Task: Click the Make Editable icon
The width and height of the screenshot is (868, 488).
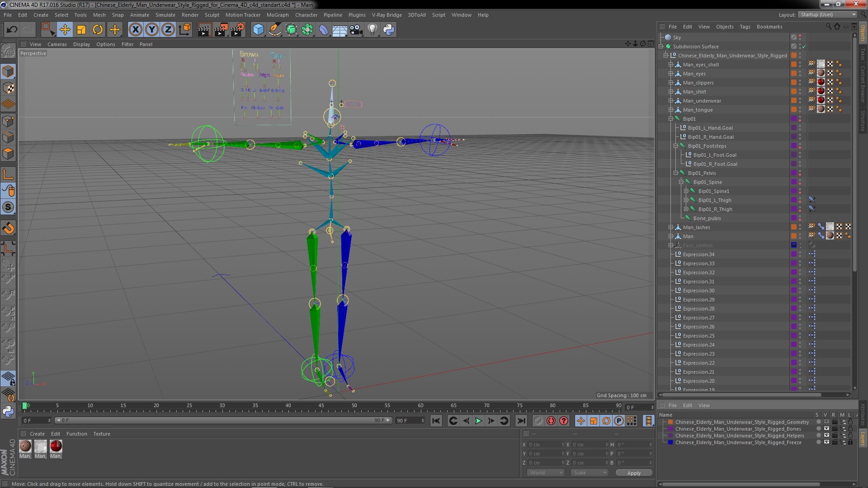Action: pos(8,51)
